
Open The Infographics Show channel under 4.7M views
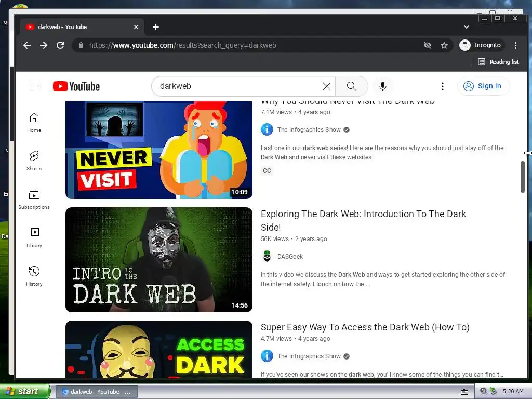309,356
